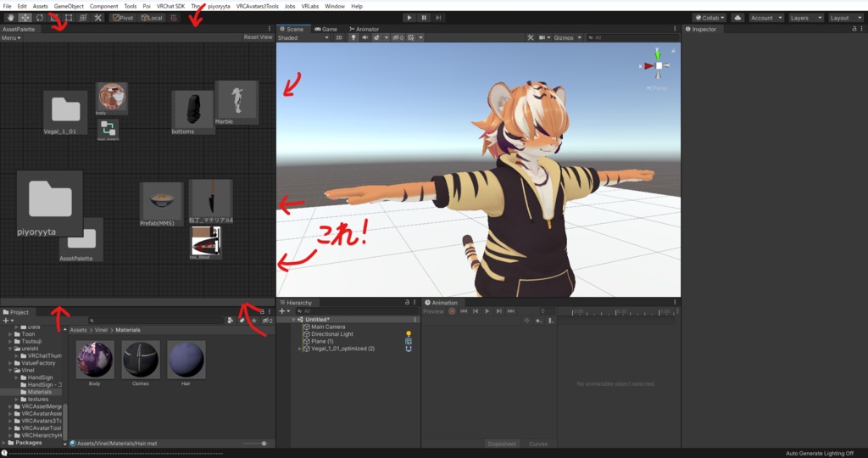Click the Prefab(MMS) bowl asset
This screenshot has height=458, width=868.
pos(161,204)
